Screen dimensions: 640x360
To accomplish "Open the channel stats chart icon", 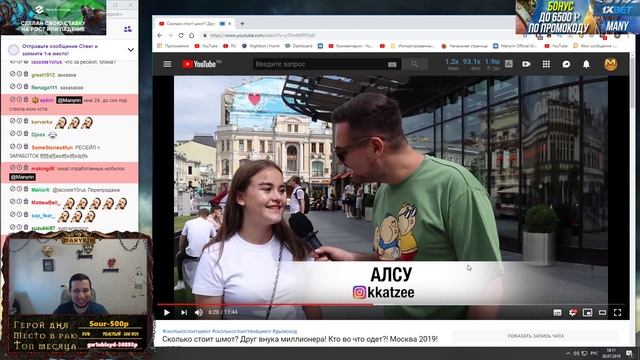I will point(509,64).
